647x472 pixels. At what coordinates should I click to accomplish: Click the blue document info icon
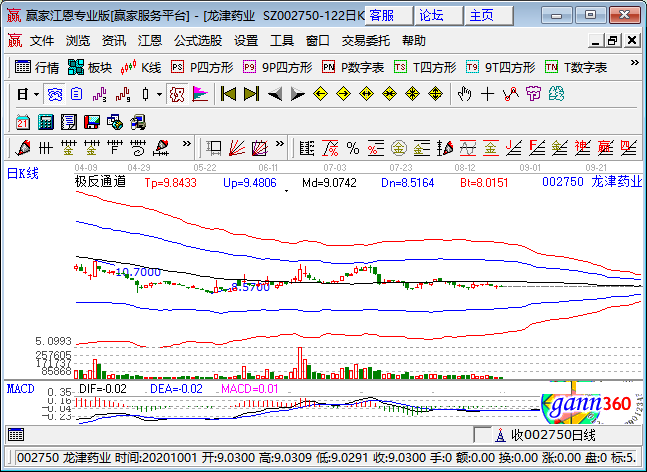[76, 94]
